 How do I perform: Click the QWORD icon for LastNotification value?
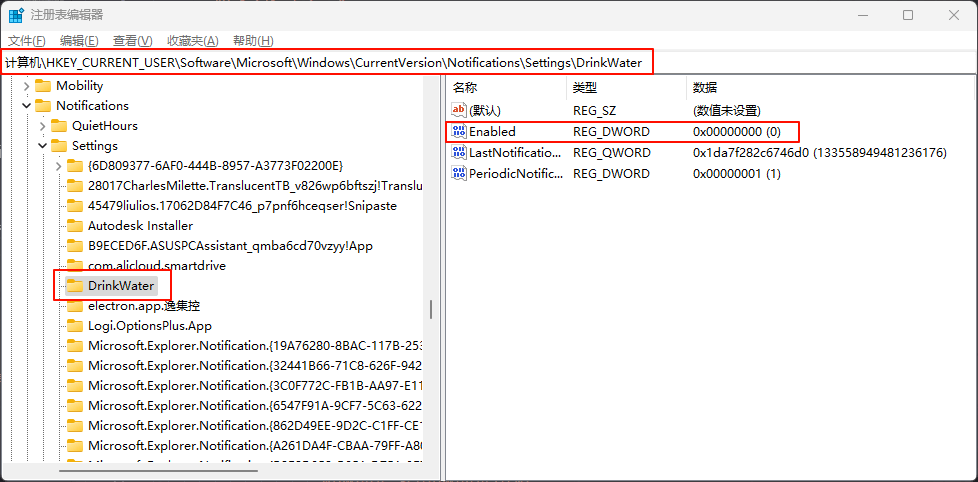459,153
